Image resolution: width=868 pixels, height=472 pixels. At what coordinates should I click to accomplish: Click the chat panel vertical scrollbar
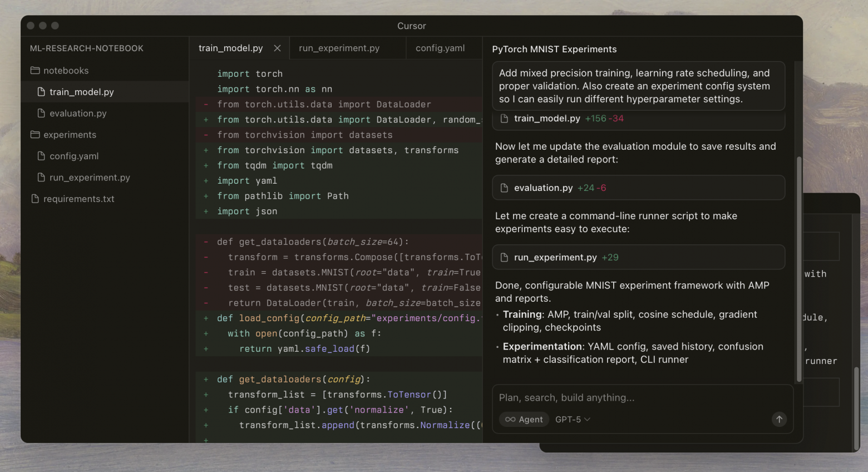coord(799,267)
